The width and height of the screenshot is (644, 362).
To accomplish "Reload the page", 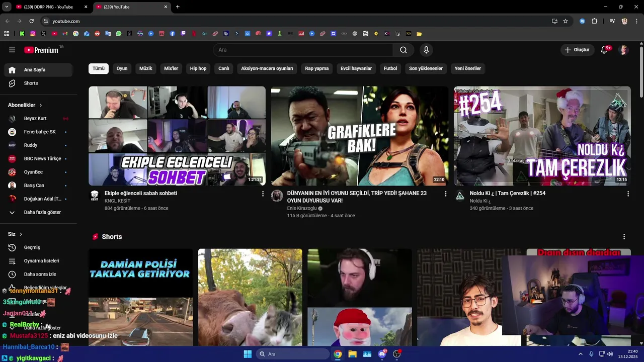I will (x=31, y=21).
